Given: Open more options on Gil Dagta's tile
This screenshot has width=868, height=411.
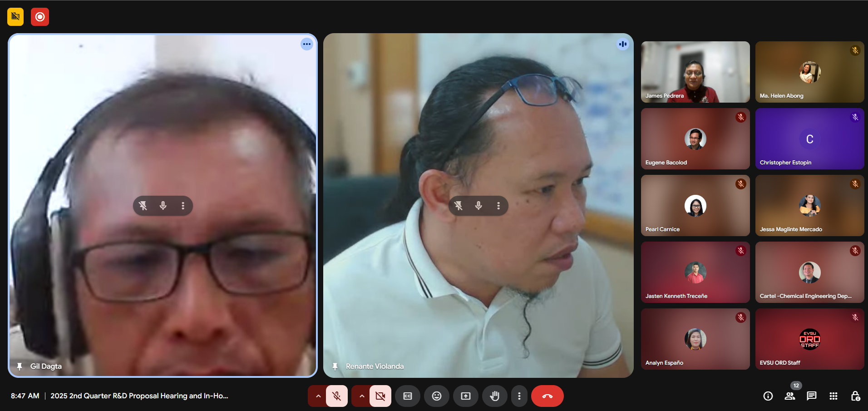Looking at the screenshot, I should pos(307,44).
